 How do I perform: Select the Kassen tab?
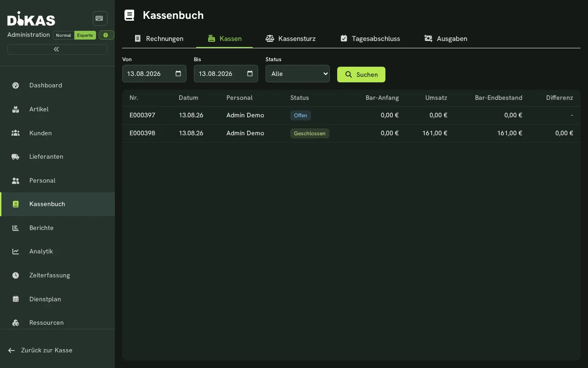[x=224, y=39]
